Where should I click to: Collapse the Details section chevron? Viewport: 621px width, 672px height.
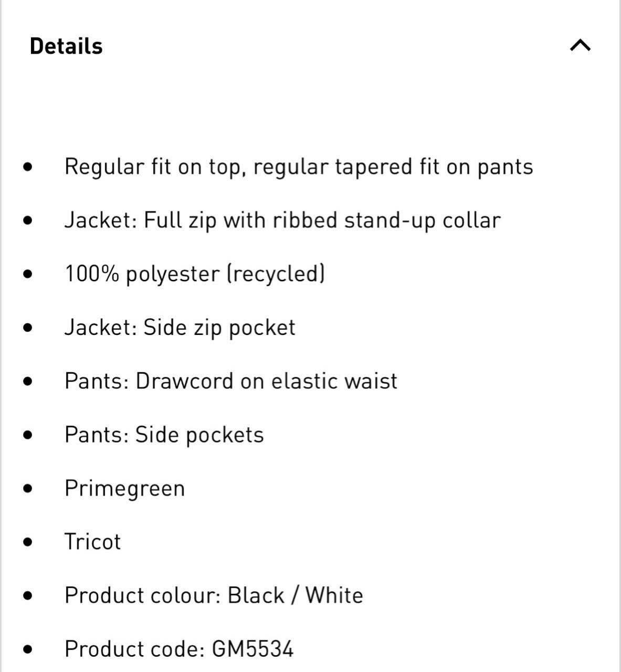click(580, 46)
